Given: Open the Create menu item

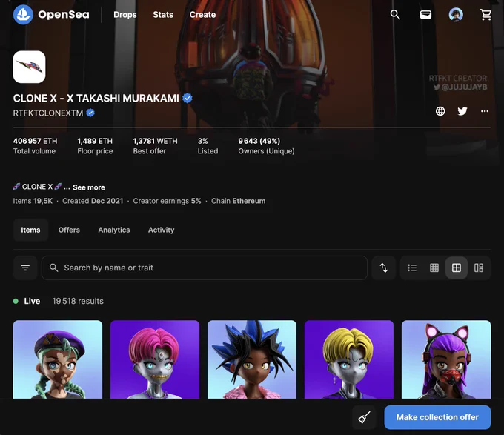Looking at the screenshot, I should point(202,15).
